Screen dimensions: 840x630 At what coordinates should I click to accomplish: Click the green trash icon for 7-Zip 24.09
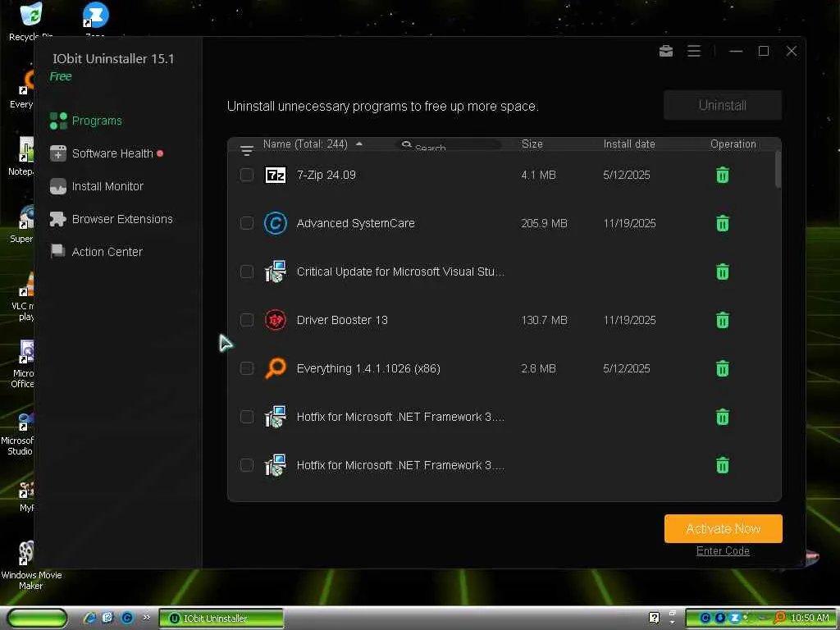722,175
